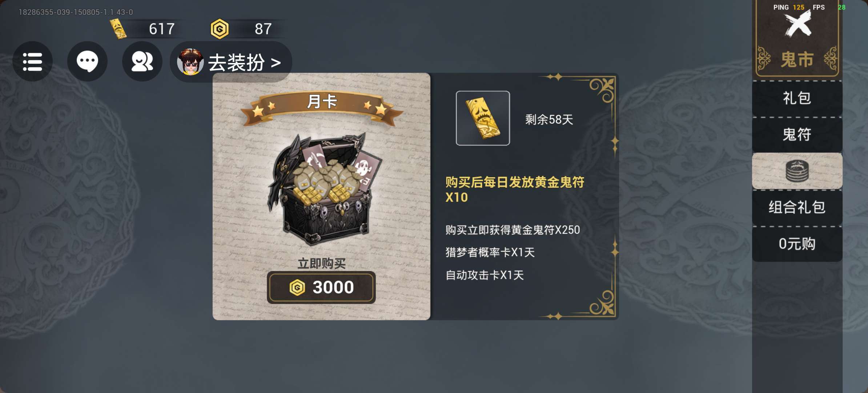Tap the golden talisman currency icon
The width and height of the screenshot is (868, 393).
coord(118,29)
